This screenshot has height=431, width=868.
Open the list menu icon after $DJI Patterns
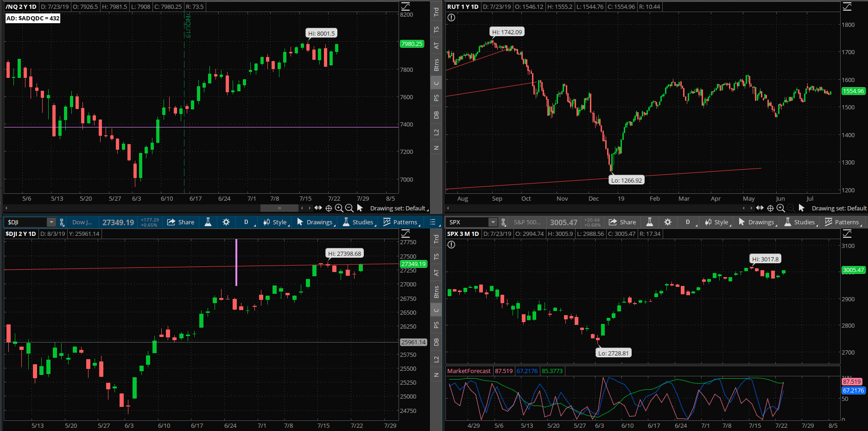pos(433,222)
